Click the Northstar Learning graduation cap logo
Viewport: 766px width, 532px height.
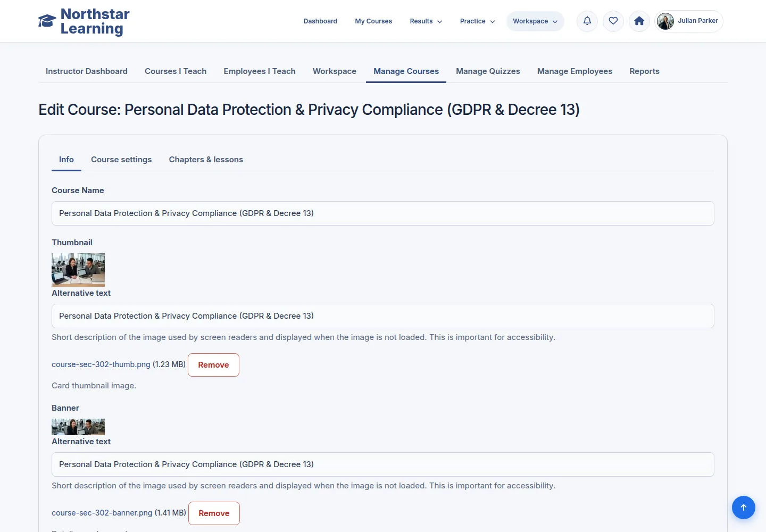pyautogui.click(x=47, y=21)
